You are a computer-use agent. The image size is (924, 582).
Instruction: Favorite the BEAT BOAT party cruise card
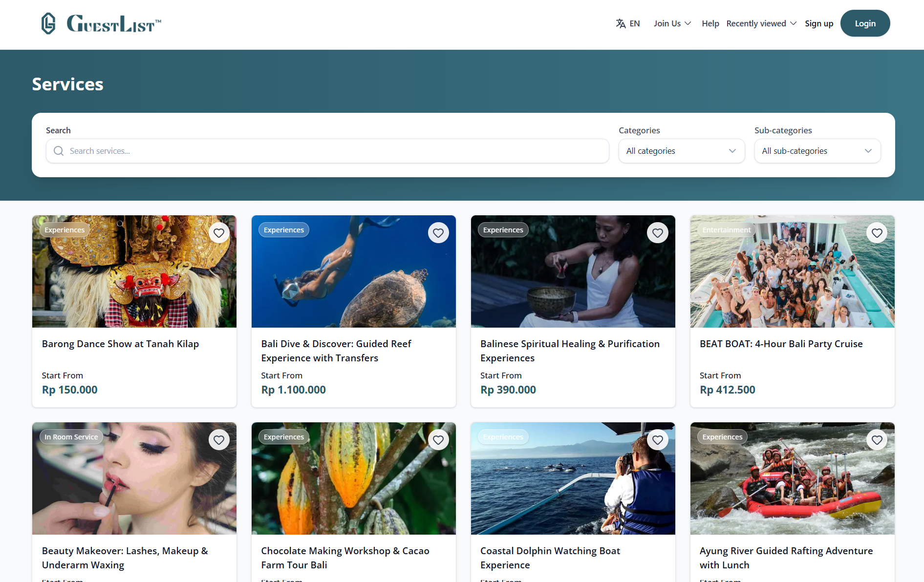[x=877, y=233]
